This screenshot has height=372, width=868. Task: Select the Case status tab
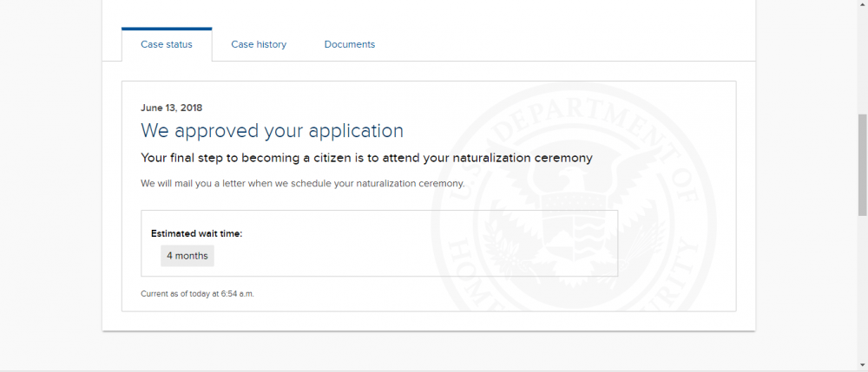tap(167, 44)
